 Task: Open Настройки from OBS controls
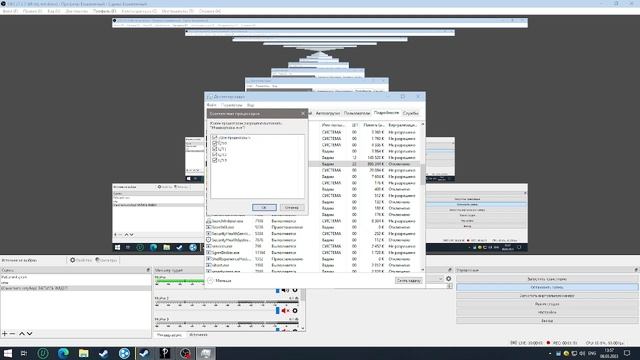click(x=547, y=312)
